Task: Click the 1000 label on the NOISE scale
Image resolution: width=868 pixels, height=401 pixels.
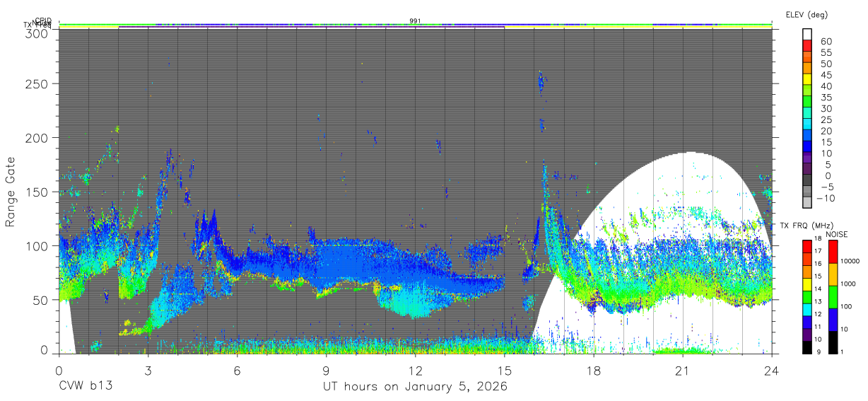Action: [848, 284]
